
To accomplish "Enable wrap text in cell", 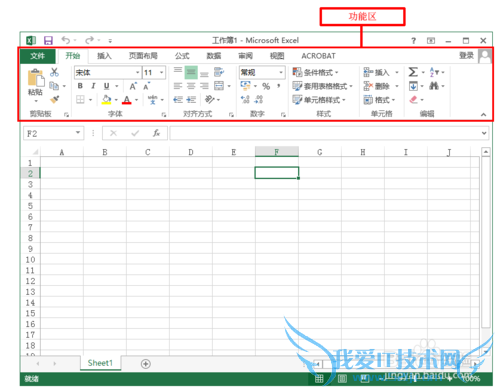I will (x=219, y=72).
